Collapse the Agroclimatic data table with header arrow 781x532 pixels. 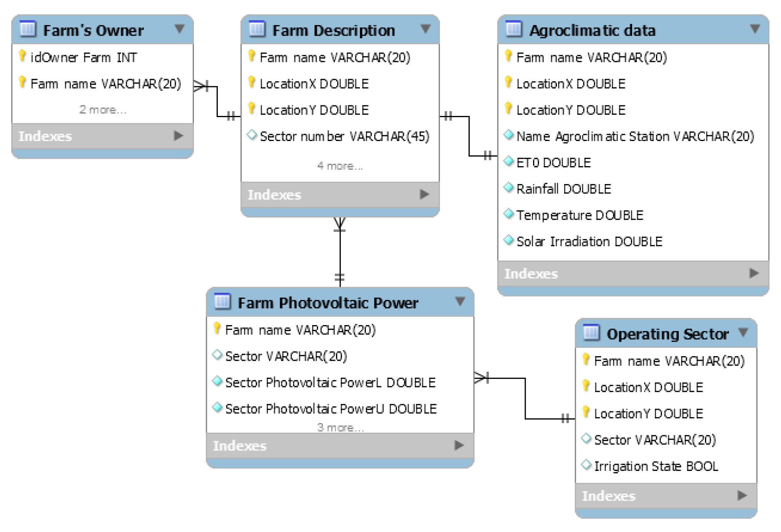click(x=755, y=29)
